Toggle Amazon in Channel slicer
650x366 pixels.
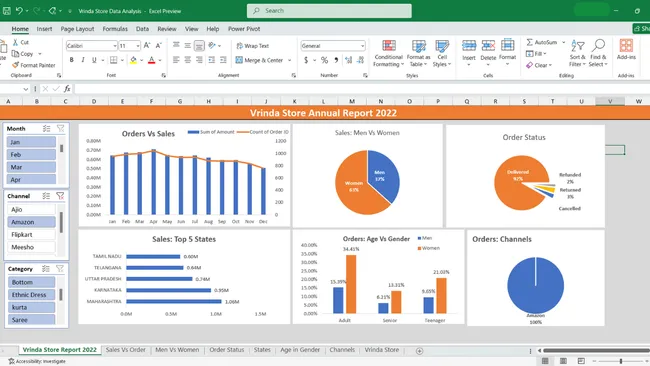(31, 222)
